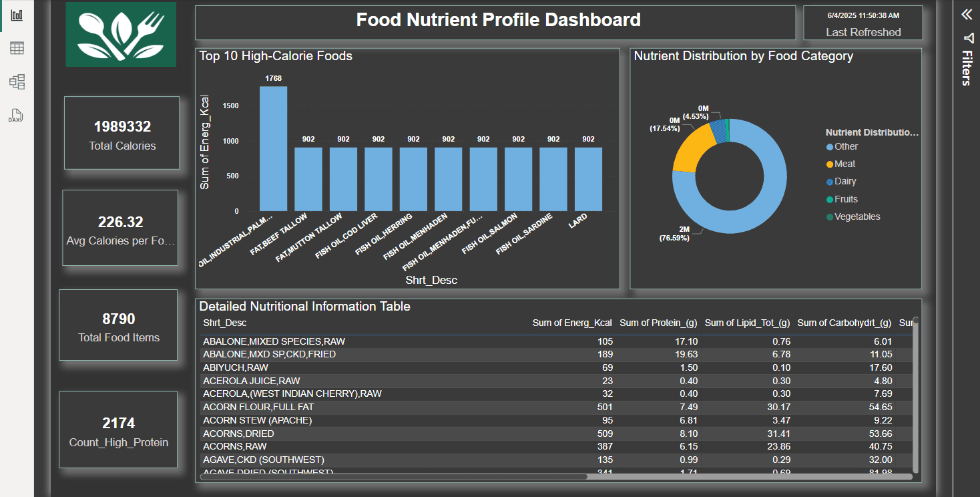Sort table by the Shrt_Desc column header
The width and height of the screenshot is (980, 497).
pos(223,323)
